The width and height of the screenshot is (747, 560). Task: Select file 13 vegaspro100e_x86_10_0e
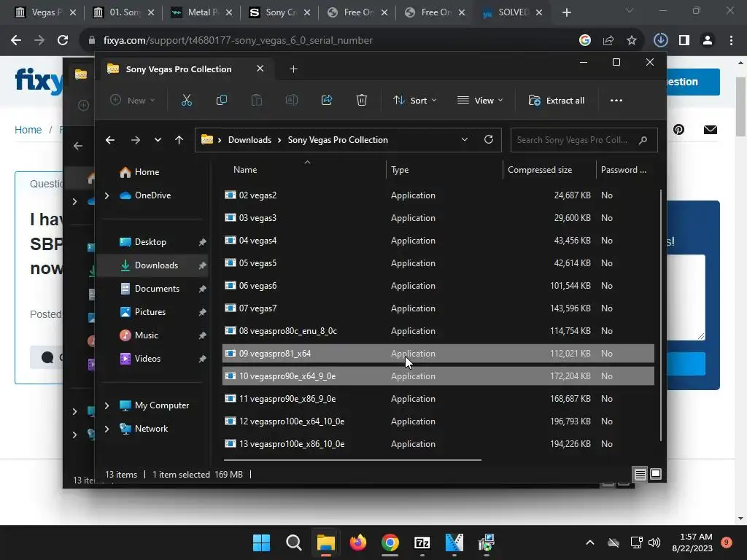(438, 444)
